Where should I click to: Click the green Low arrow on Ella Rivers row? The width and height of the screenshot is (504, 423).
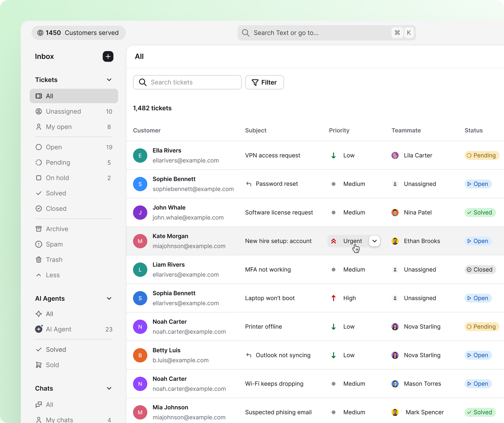click(333, 155)
